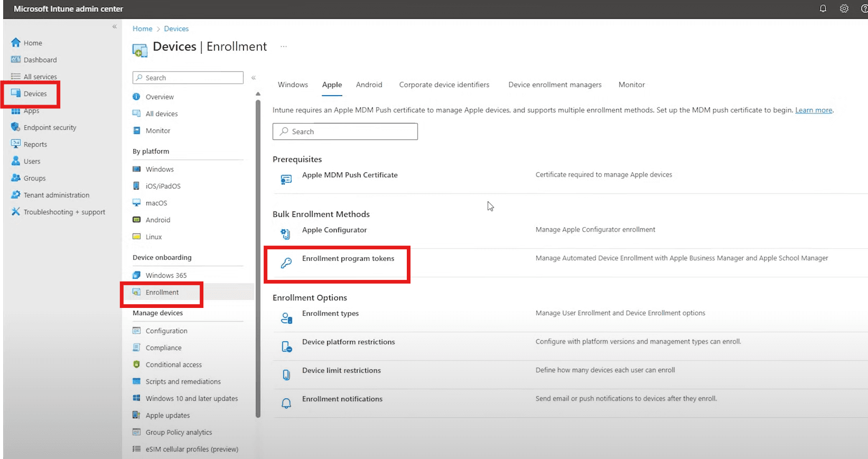
Task: Open notifications bell icon in header
Action: [x=823, y=8]
